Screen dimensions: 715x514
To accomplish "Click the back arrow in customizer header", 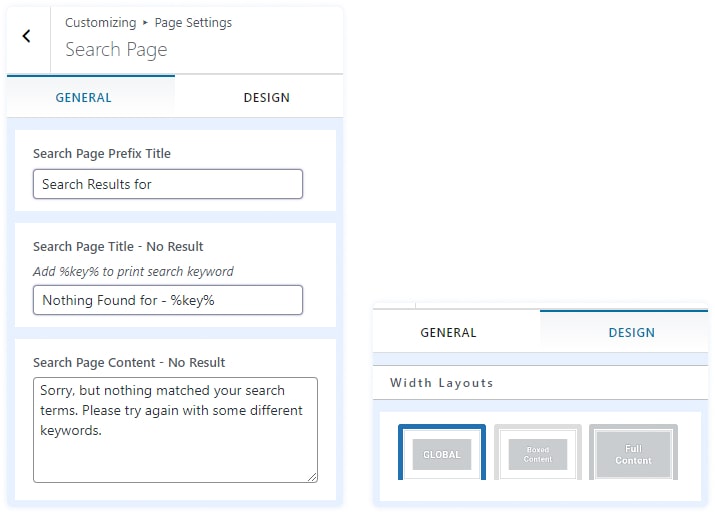I will tap(27, 36).
